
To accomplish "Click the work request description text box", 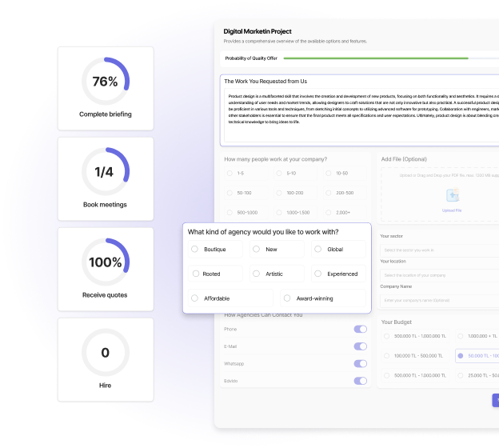I will pos(360,112).
